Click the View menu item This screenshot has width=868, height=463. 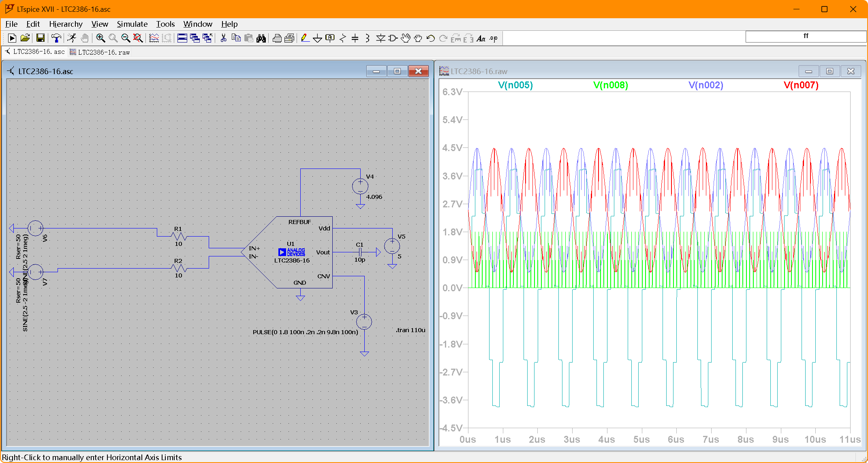click(x=99, y=23)
